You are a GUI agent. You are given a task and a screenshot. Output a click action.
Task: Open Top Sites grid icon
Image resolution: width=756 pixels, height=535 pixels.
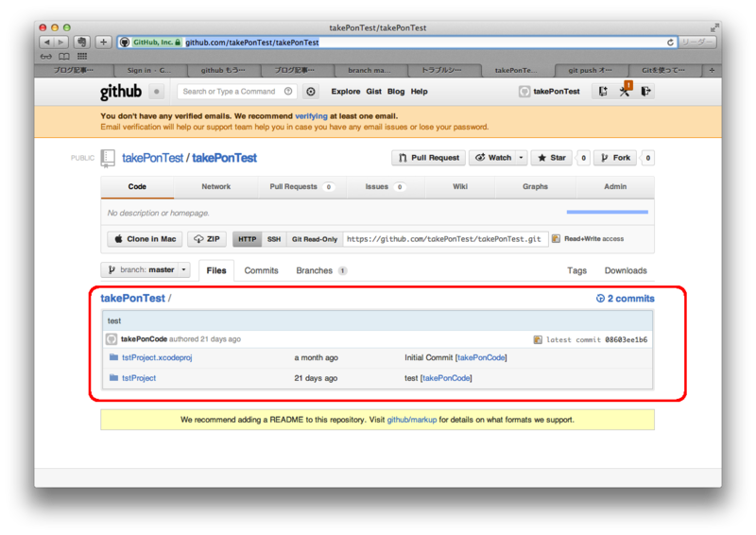click(82, 56)
